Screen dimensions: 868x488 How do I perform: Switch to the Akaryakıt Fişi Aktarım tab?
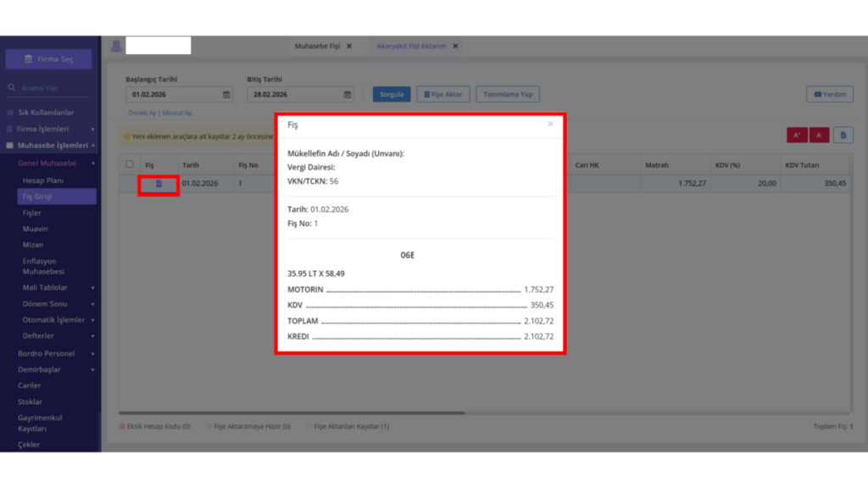[411, 46]
